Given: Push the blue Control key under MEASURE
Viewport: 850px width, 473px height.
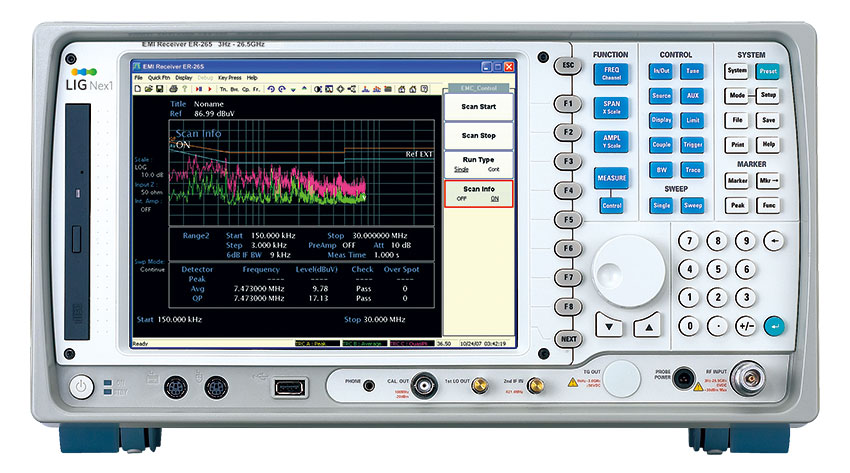Looking at the screenshot, I should [x=612, y=205].
